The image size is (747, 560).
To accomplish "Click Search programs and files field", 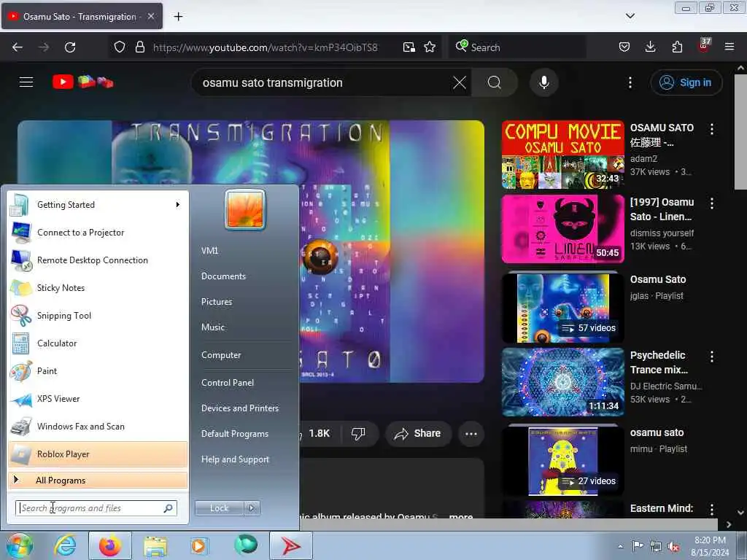I will pos(96,508).
